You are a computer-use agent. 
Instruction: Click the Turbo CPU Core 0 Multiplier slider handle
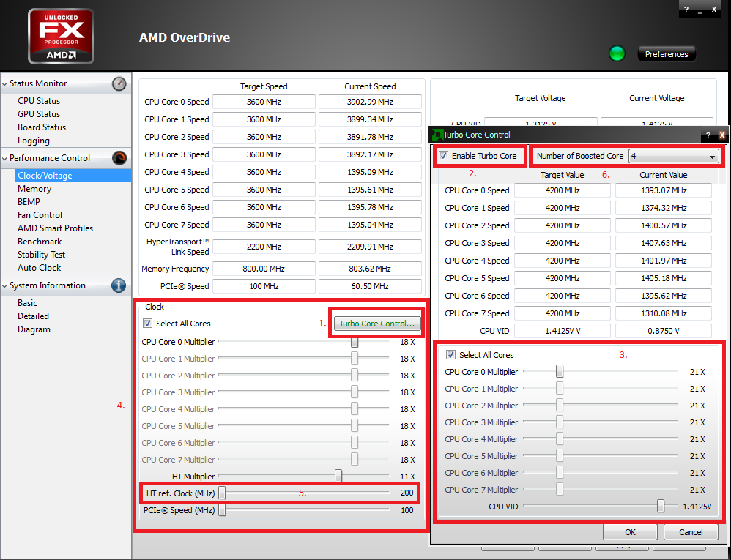pyautogui.click(x=560, y=372)
